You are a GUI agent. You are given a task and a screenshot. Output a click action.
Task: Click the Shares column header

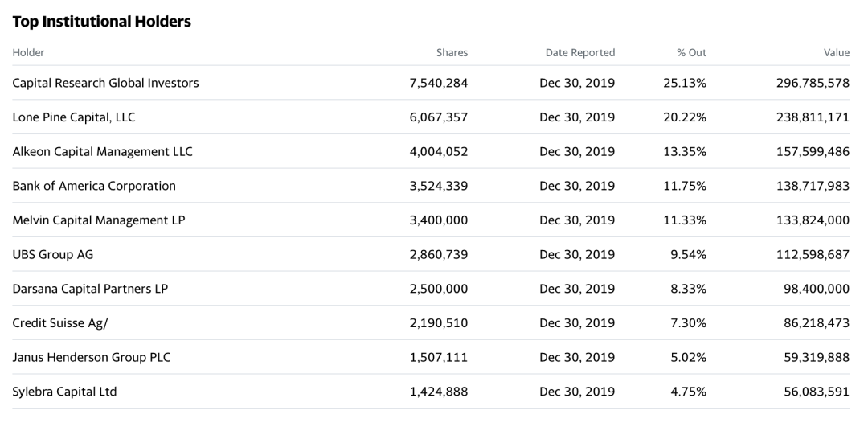click(452, 53)
